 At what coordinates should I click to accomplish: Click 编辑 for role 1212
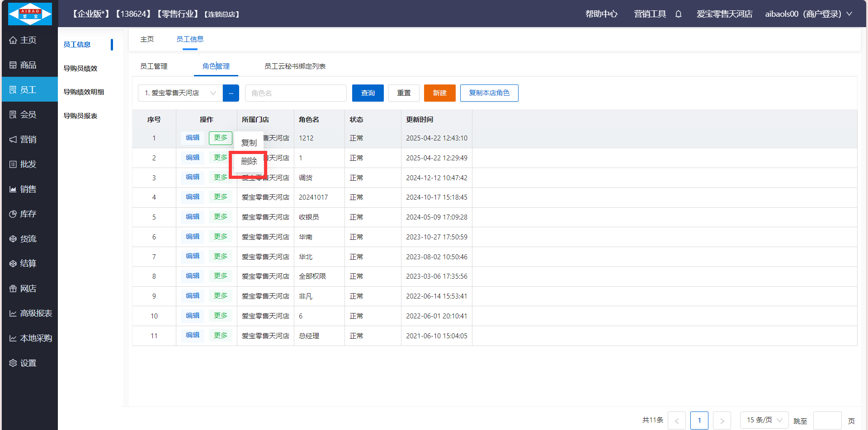pos(193,138)
